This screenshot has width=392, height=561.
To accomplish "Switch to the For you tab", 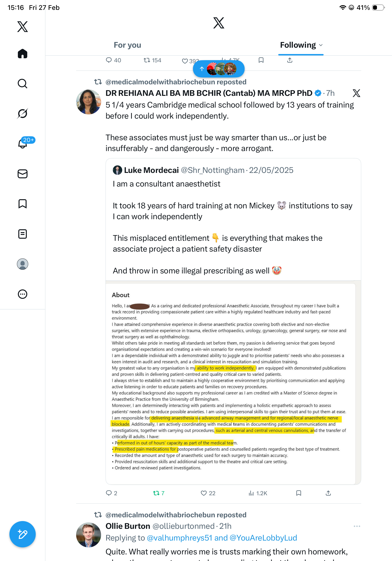I will [x=127, y=45].
